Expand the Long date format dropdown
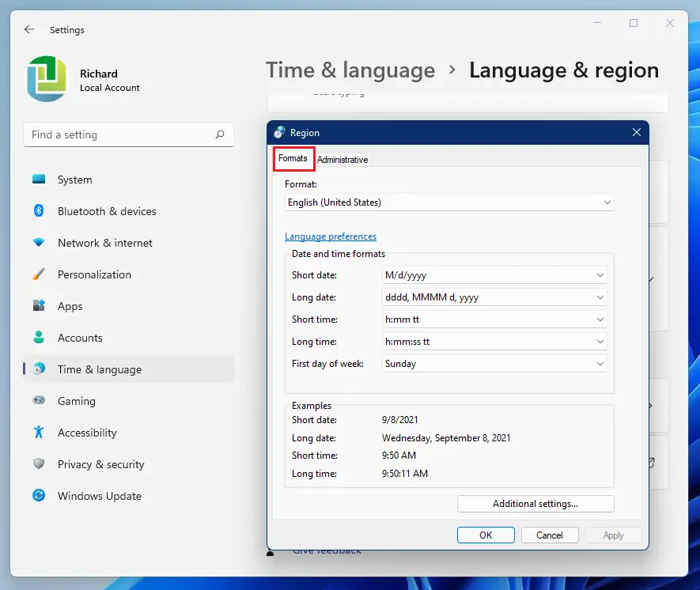The image size is (700, 590). 494,297
